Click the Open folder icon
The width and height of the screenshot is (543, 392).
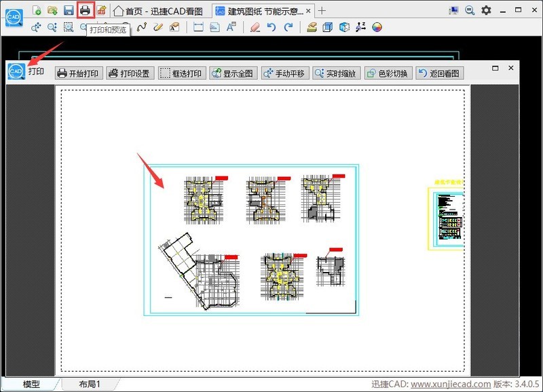(x=52, y=10)
